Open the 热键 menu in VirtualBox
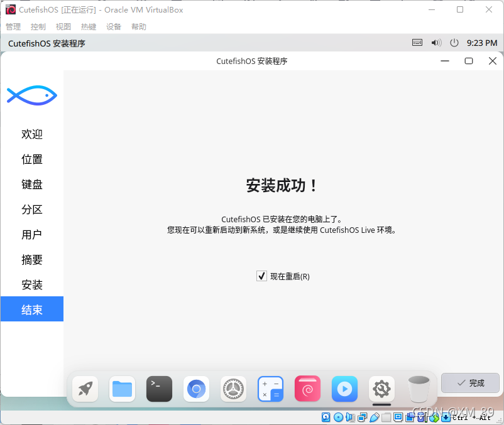Viewport: 504px width, 425px height. click(89, 26)
